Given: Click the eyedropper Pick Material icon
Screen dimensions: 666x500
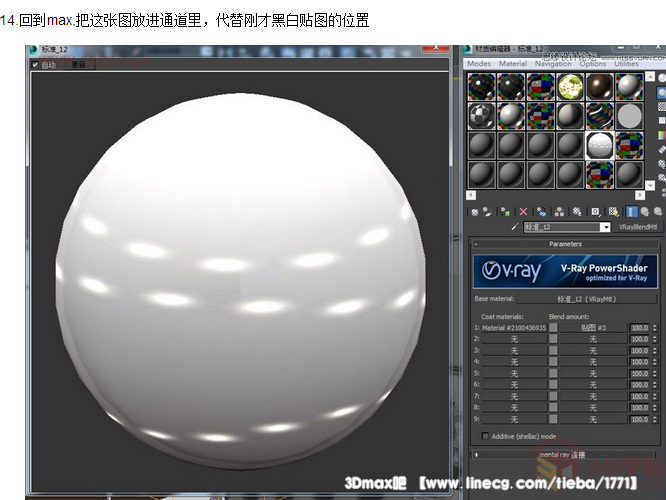Looking at the screenshot, I should point(514,227).
